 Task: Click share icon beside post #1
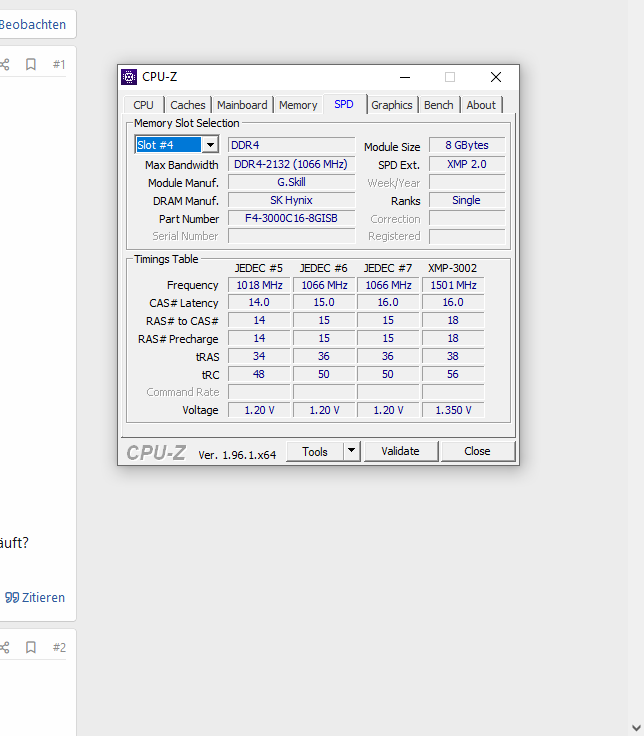[x=5, y=64]
